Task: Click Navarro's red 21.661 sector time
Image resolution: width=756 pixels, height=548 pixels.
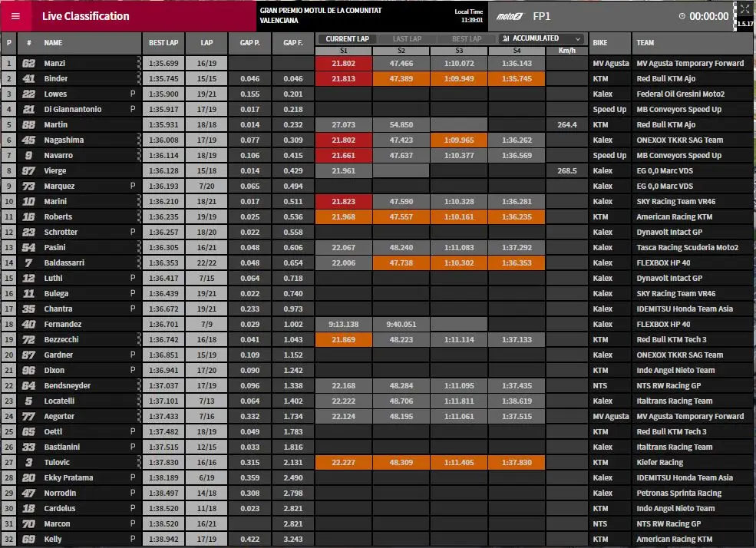Action: point(343,155)
